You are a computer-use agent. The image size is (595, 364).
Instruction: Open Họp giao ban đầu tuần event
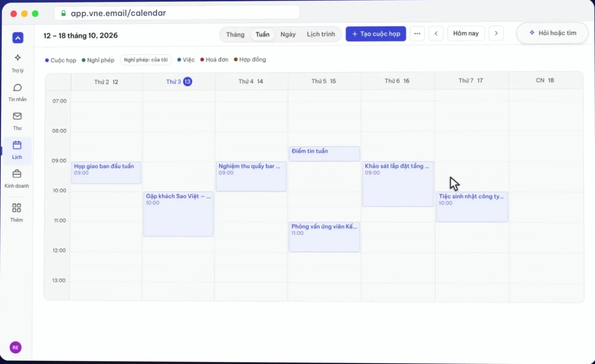106,172
